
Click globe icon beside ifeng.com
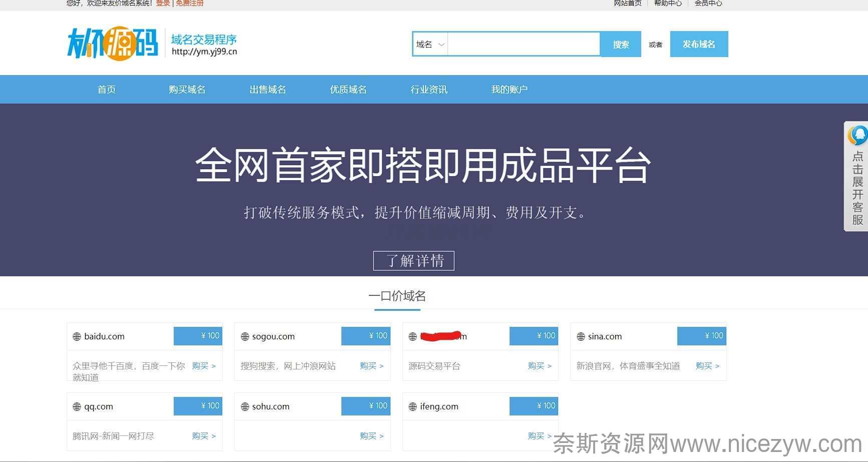pyautogui.click(x=412, y=407)
